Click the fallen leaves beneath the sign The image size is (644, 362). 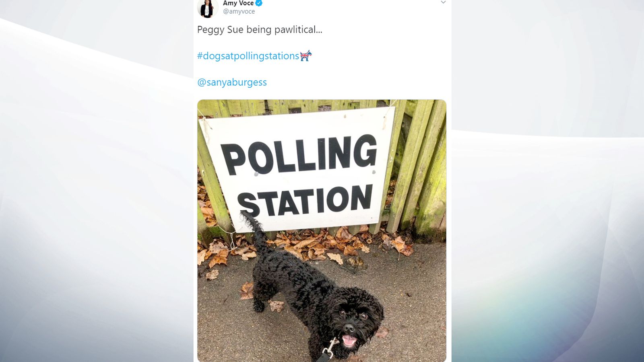pyautogui.click(x=322, y=241)
